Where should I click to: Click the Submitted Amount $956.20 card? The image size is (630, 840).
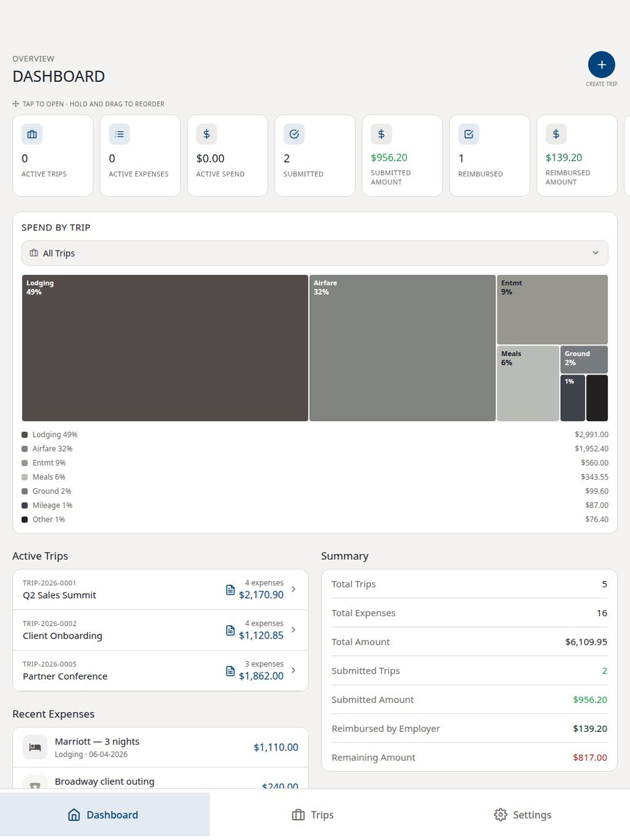click(402, 155)
